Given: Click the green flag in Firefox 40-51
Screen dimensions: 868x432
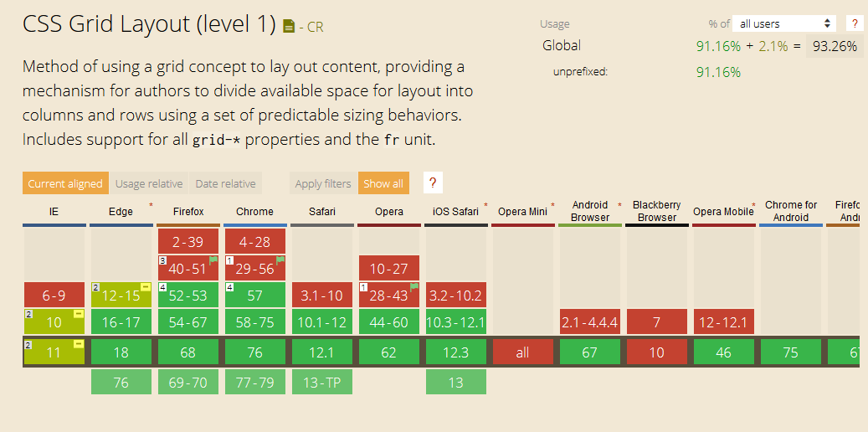Looking at the screenshot, I should point(213,260).
